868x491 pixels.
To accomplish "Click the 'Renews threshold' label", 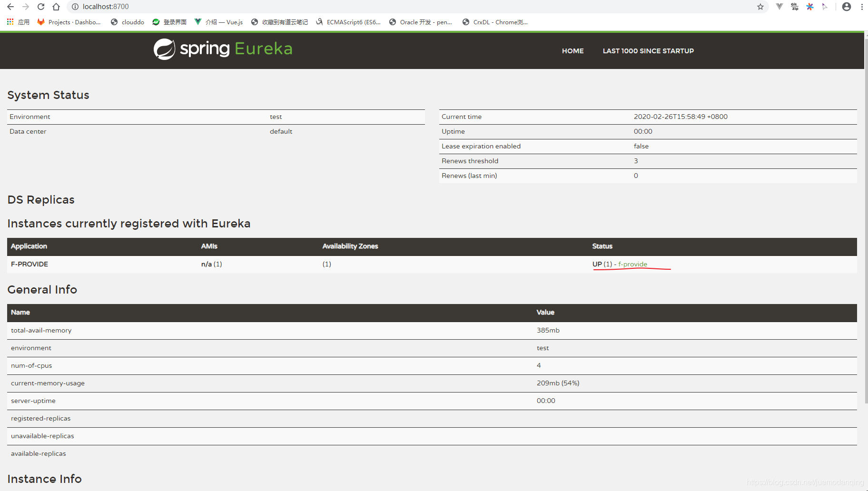I will click(x=470, y=161).
